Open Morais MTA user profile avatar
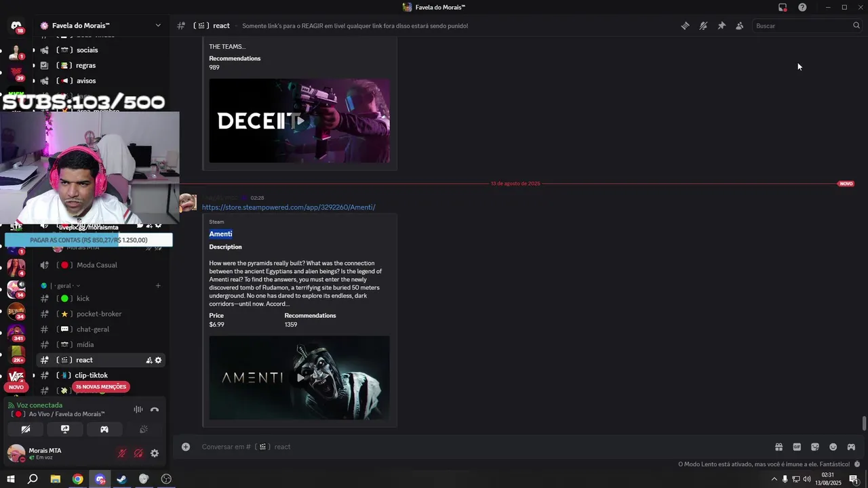The width and height of the screenshot is (868, 488). (x=16, y=453)
